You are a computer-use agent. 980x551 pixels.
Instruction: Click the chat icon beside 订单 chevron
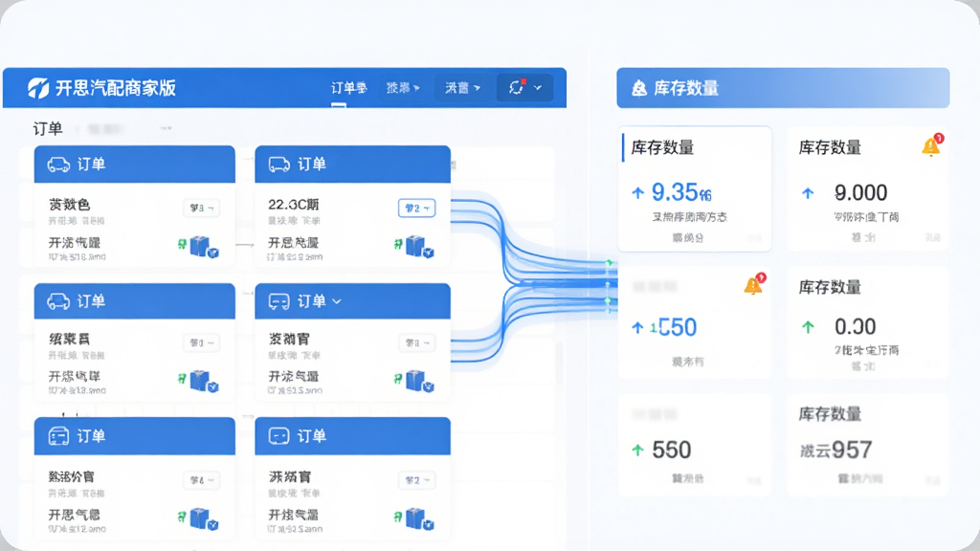click(x=278, y=301)
